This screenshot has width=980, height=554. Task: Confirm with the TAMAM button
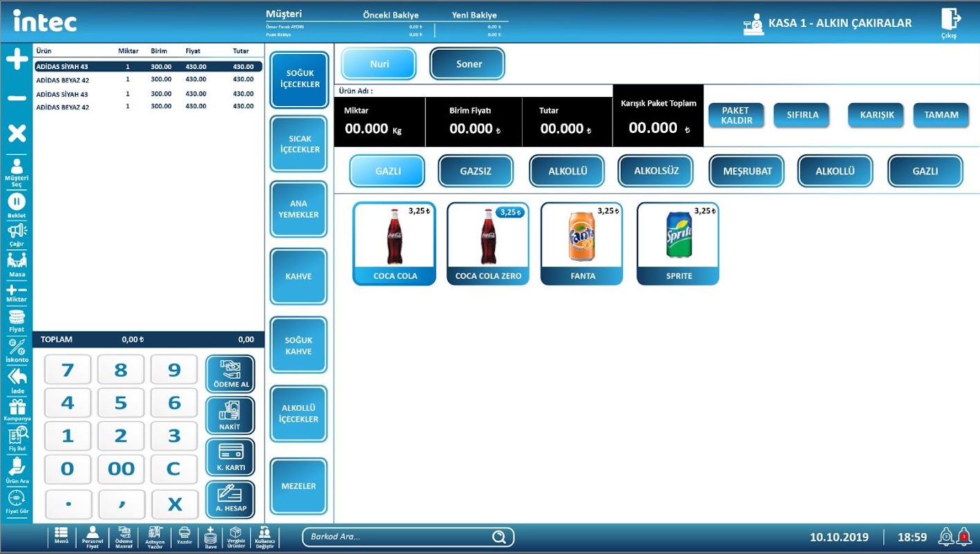941,115
